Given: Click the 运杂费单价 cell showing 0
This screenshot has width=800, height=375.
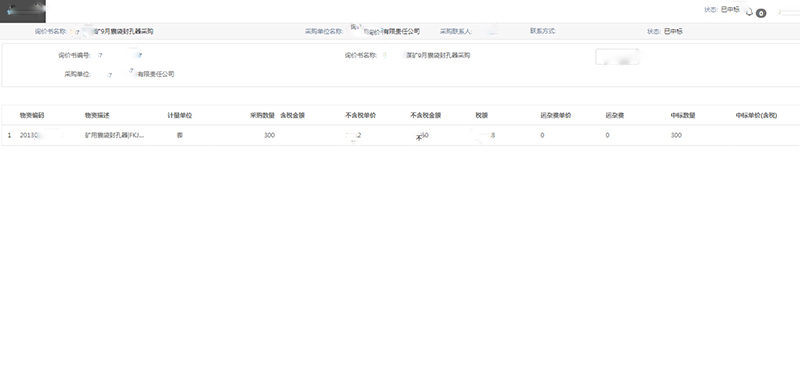Looking at the screenshot, I should tap(542, 135).
